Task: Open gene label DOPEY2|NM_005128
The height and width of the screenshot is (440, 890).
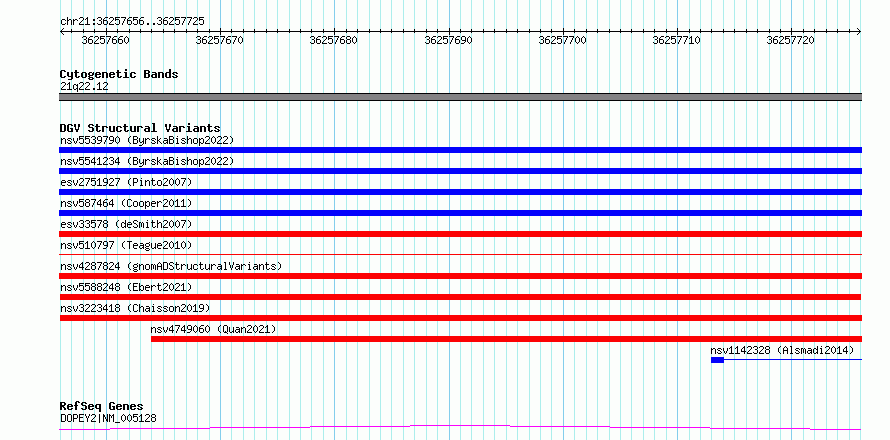Action: 108,419
